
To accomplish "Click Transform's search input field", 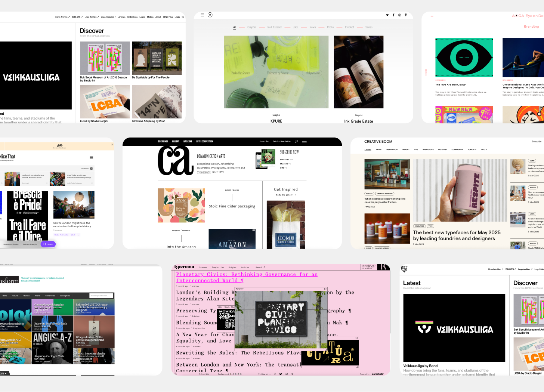I will coord(101,296).
